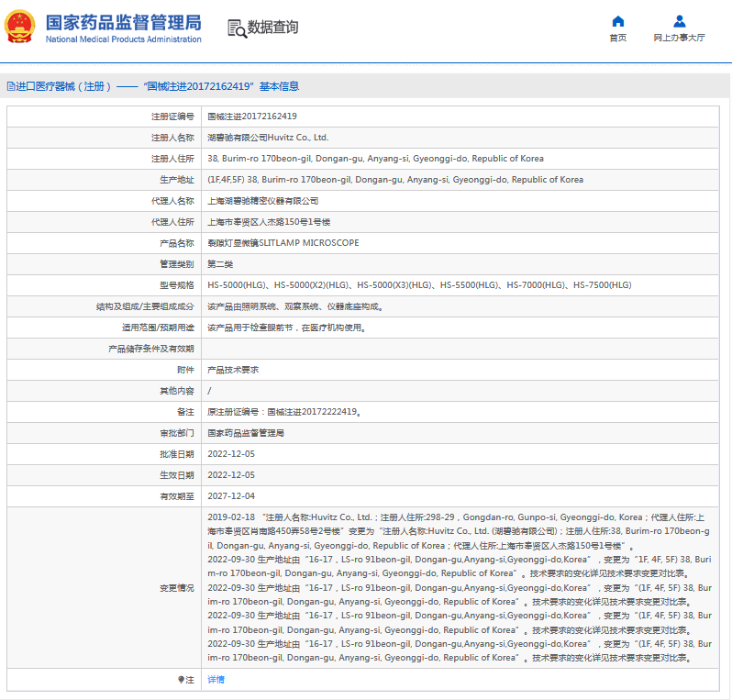This screenshot has width=732, height=700.
Task: Select 生效日期 value 2022-12-05
Action: click(x=231, y=475)
